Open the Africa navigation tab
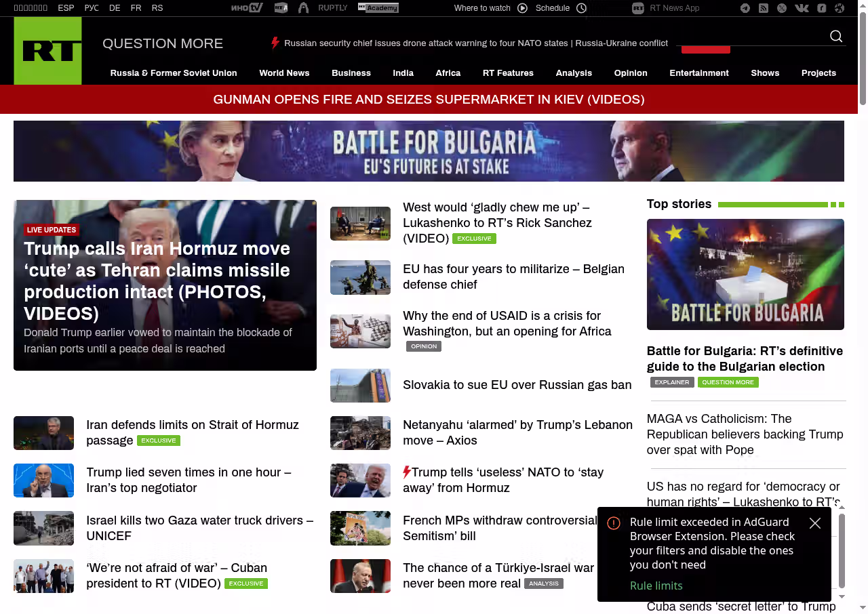Viewport: 868px width, 614px height. click(448, 73)
